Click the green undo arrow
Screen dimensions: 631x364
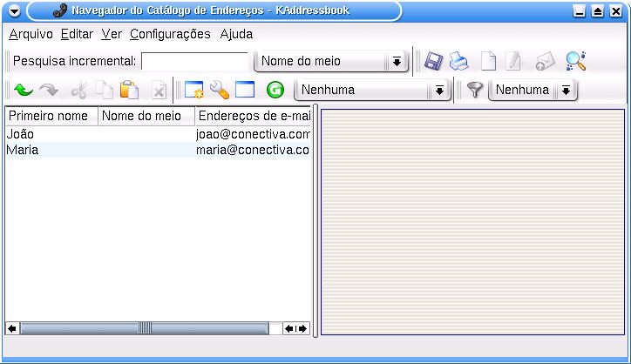[24, 90]
